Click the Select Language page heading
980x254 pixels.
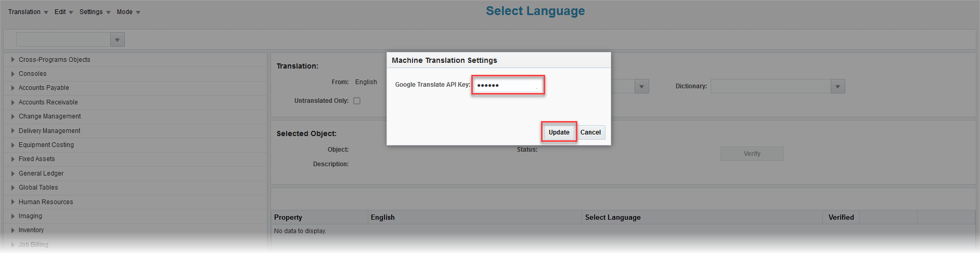point(535,11)
